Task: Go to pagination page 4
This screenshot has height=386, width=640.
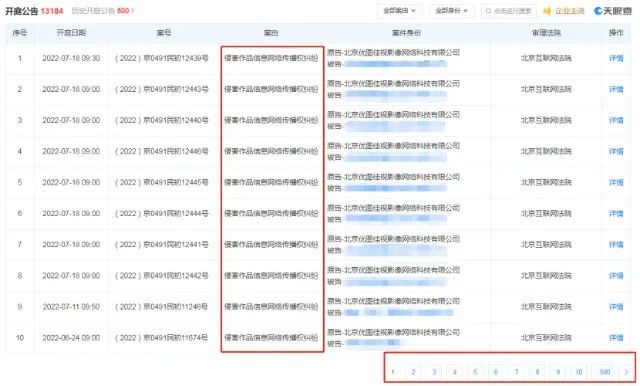Action: [x=454, y=372]
